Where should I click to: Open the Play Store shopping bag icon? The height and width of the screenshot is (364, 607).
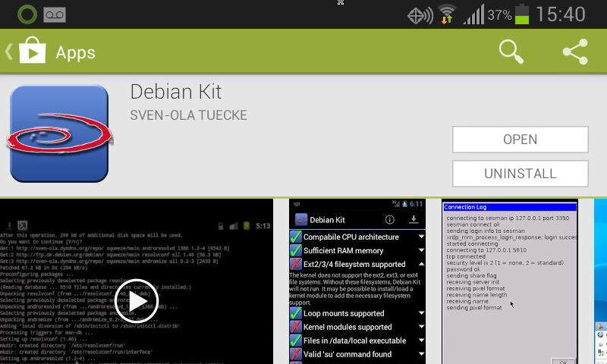pyautogui.click(x=33, y=50)
